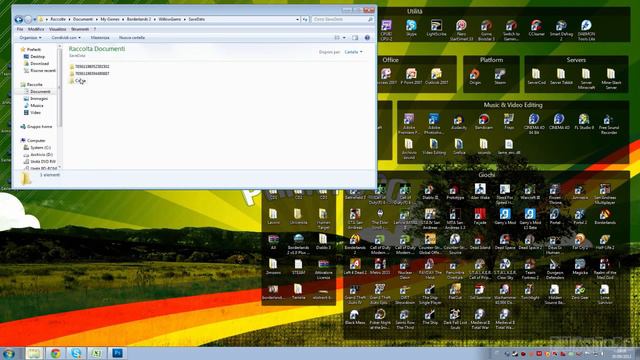Click the Fraps desktop icon
The width and height of the screenshot is (640, 360).
tap(509, 122)
